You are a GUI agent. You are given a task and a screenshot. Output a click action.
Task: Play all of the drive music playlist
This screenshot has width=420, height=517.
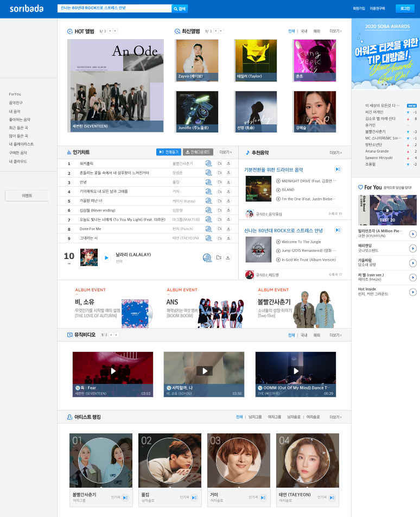[x=338, y=169]
